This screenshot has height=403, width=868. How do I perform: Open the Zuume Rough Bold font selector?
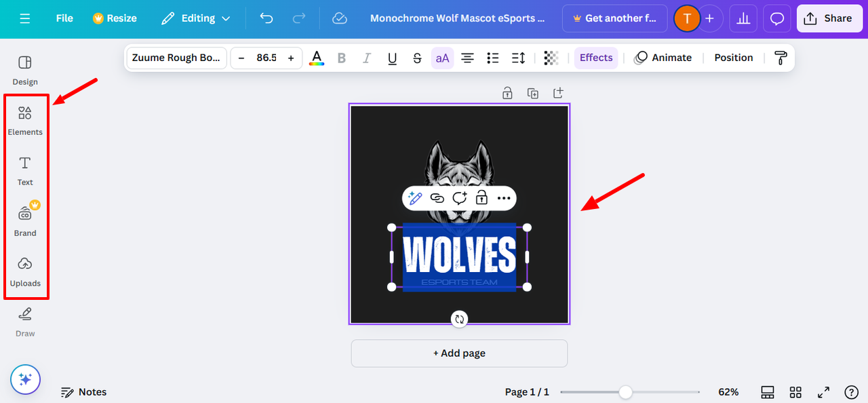tap(176, 58)
